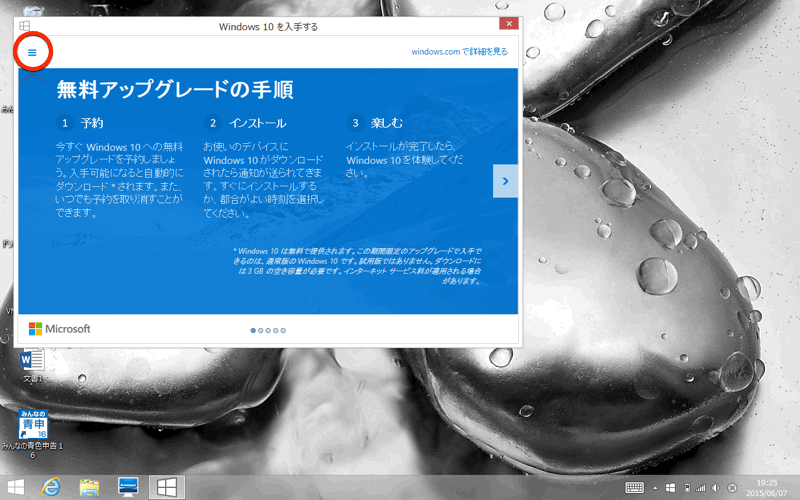Select the Get Windows 10 taskbar button

167,487
